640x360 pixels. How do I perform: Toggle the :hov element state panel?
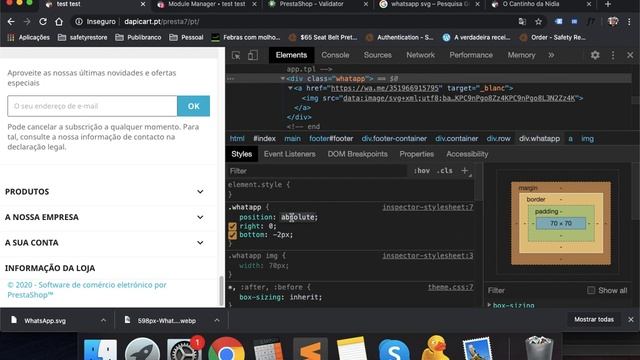422,171
